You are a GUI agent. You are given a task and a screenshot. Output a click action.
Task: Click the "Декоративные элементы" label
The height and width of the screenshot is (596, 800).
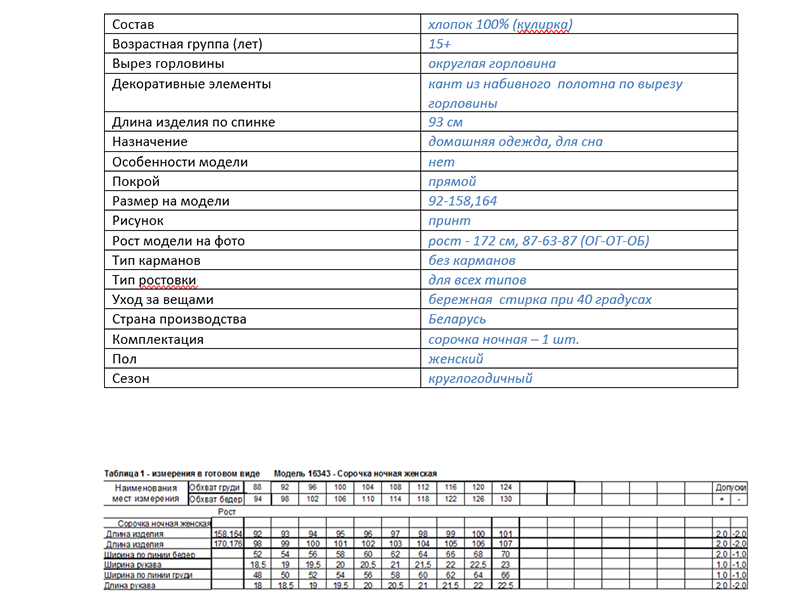191,84
